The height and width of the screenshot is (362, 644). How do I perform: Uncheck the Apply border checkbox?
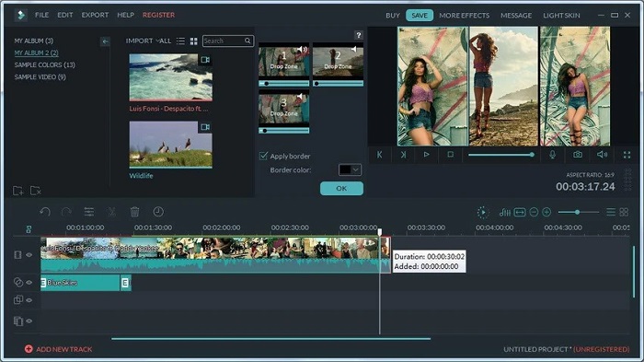point(263,156)
